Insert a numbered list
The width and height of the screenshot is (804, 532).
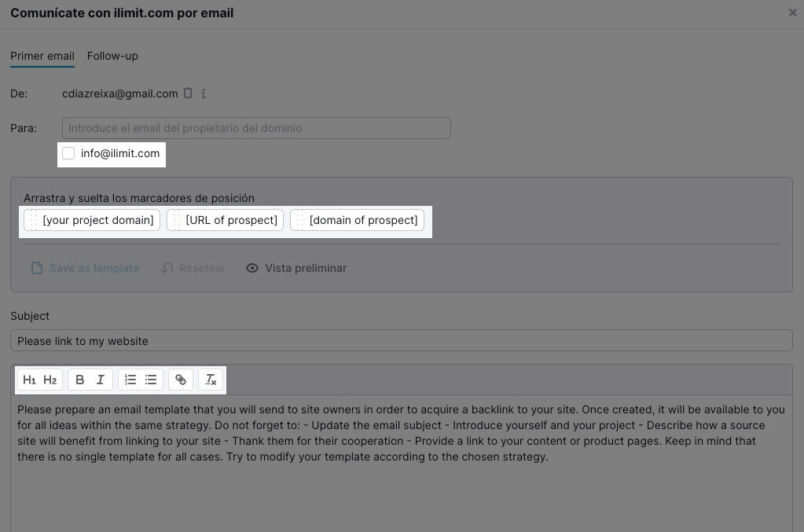click(x=130, y=380)
